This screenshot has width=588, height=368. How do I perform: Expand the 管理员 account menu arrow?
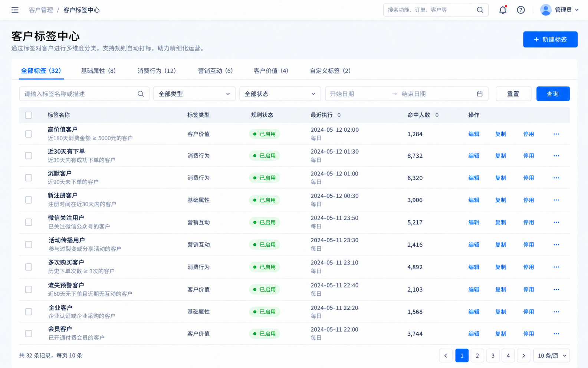point(576,10)
